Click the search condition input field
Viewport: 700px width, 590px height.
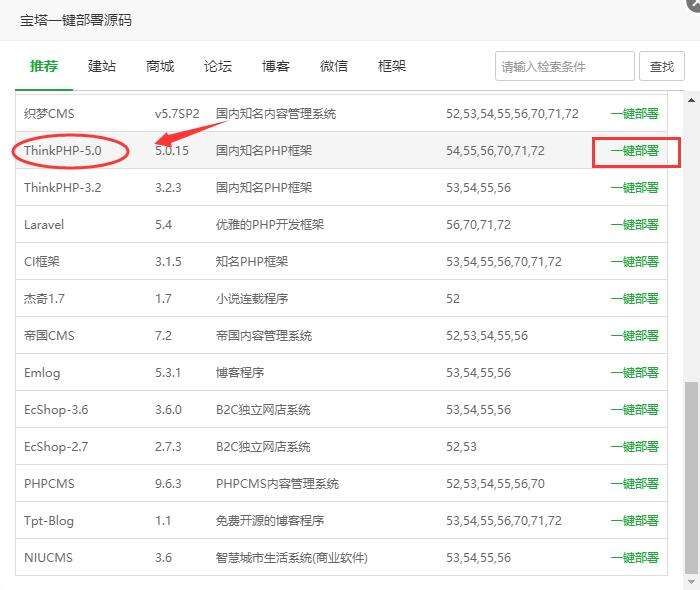click(x=564, y=67)
